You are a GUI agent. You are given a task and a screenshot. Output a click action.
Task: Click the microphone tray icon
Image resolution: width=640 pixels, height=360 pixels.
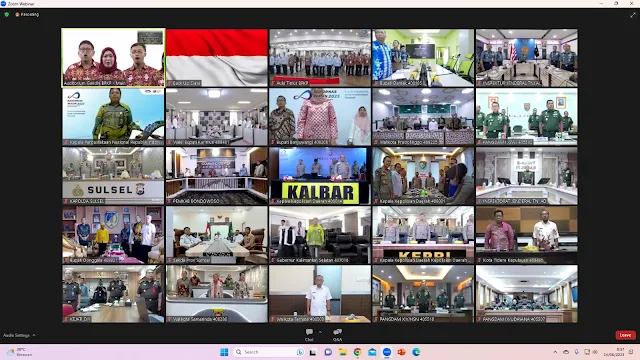click(x=576, y=352)
